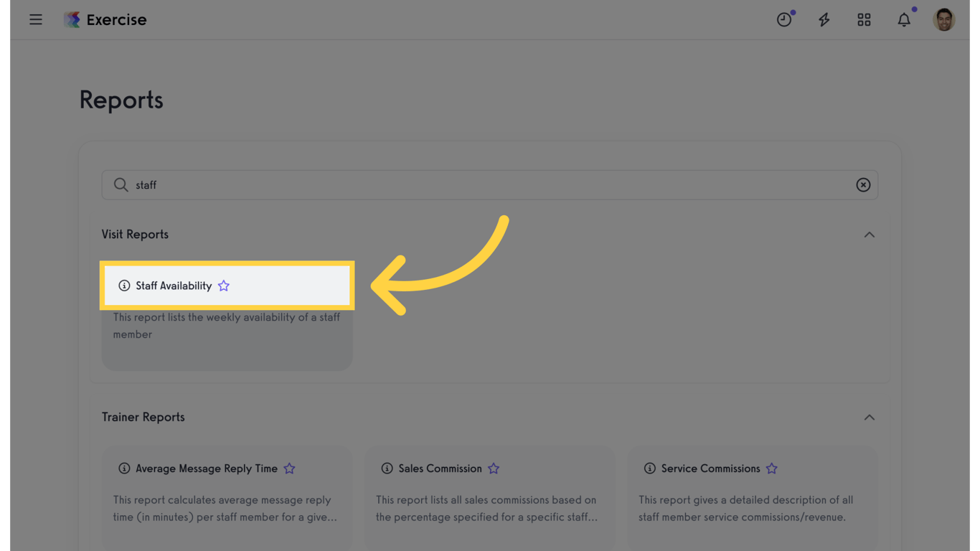The image size is (980, 551).
Task: Open the Service Commissions report
Action: pos(710,468)
